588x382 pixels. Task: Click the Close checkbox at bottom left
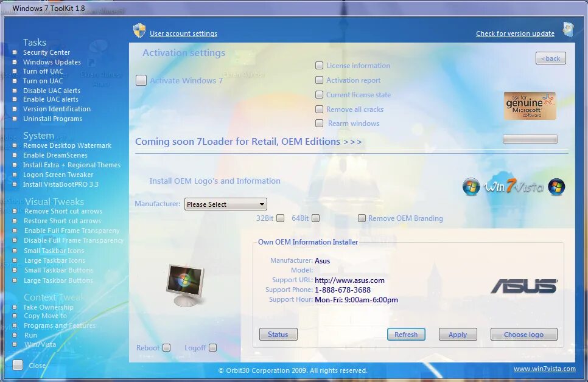18,365
